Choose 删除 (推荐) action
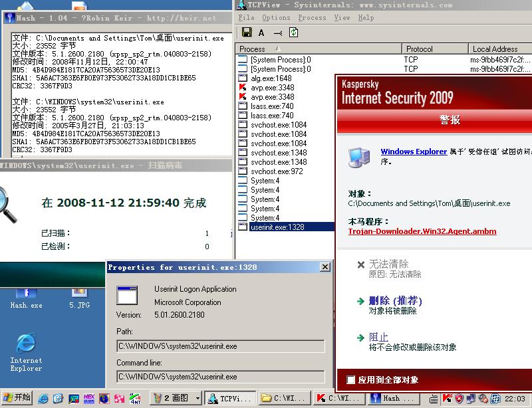The image size is (532, 408). (396, 300)
